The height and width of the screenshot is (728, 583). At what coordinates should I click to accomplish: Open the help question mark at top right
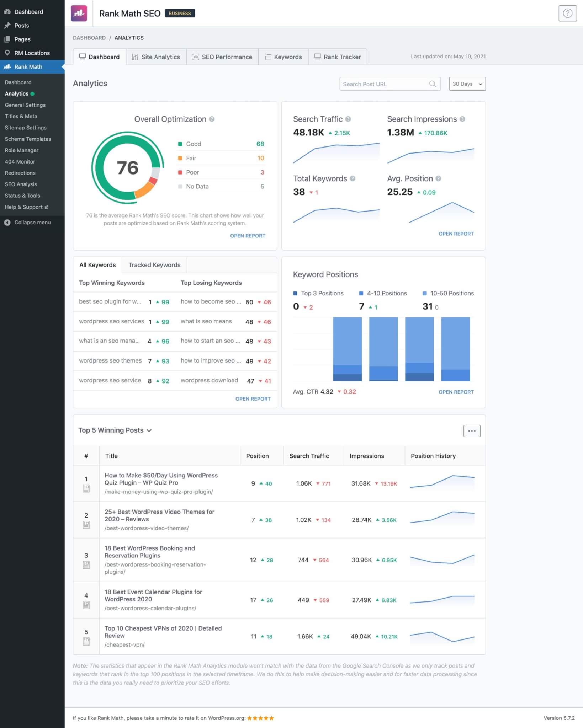point(567,14)
